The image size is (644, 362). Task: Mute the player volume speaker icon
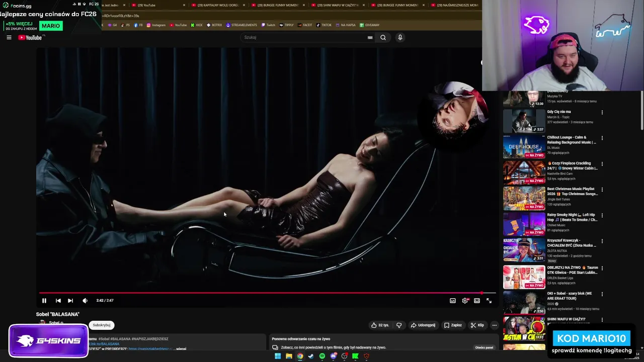pos(85,301)
